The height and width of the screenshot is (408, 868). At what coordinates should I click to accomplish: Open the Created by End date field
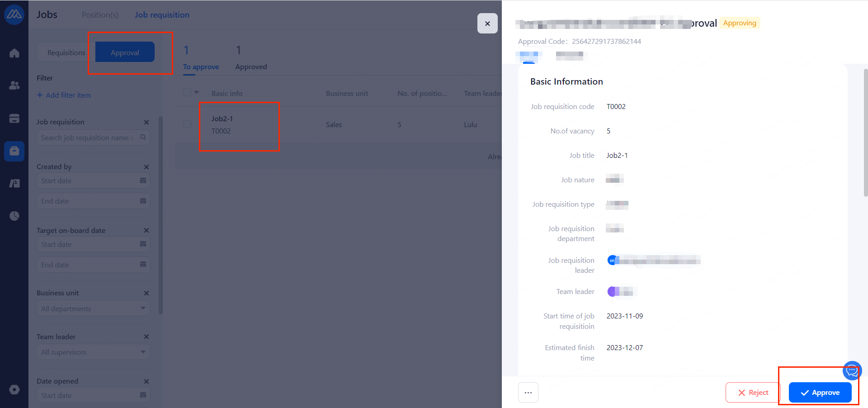pos(94,201)
